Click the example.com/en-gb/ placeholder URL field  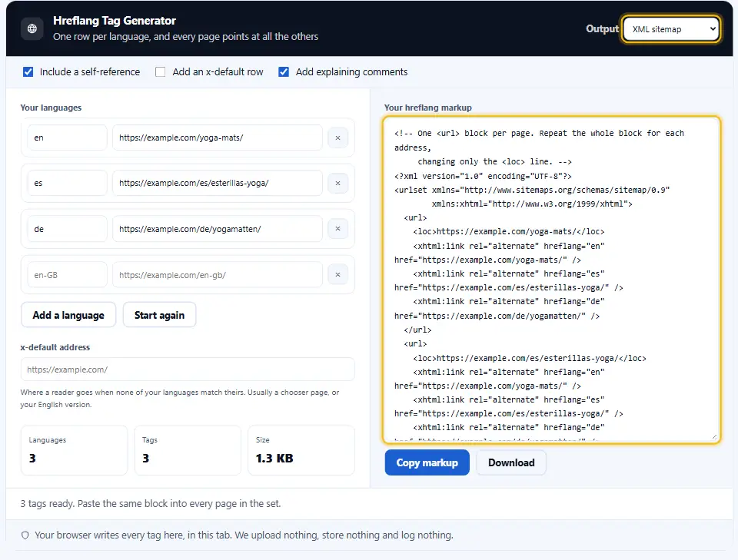tap(218, 274)
